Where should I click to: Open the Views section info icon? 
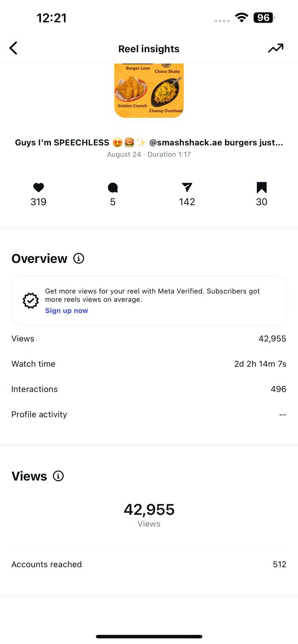pyautogui.click(x=58, y=476)
